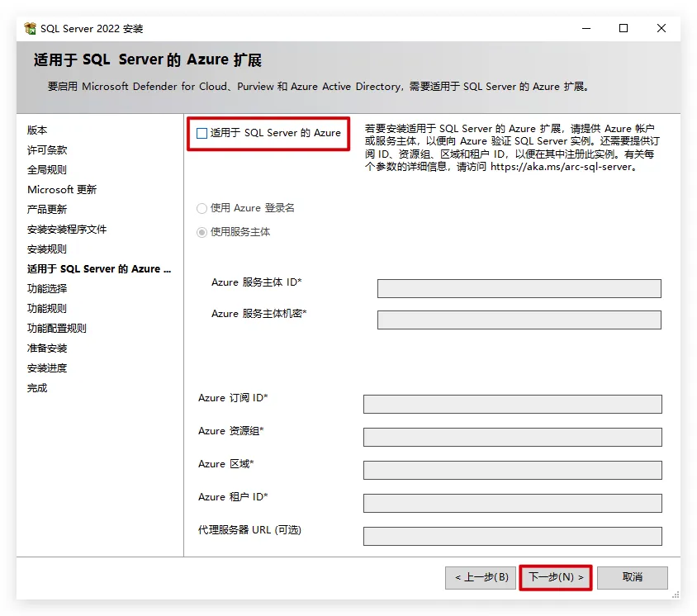This screenshot has width=697, height=616.
Task: Click the Azure 服务主体 ID input field
Action: (519, 288)
